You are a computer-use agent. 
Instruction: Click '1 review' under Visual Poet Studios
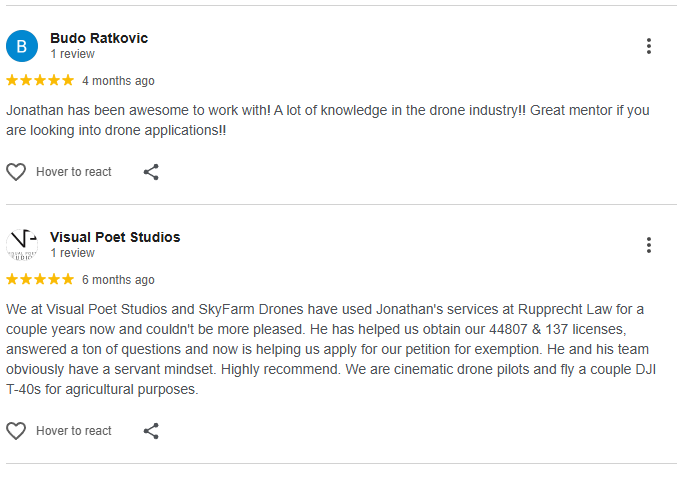point(72,253)
